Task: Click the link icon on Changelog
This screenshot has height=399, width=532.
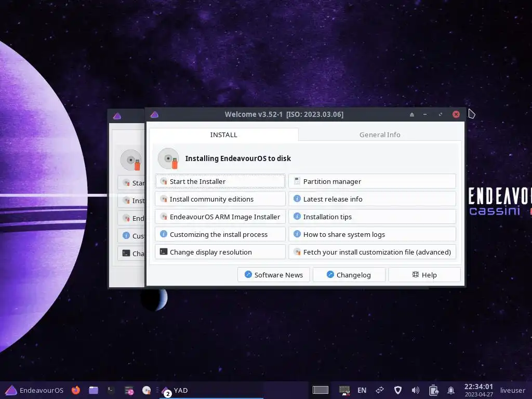Action: (x=330, y=274)
